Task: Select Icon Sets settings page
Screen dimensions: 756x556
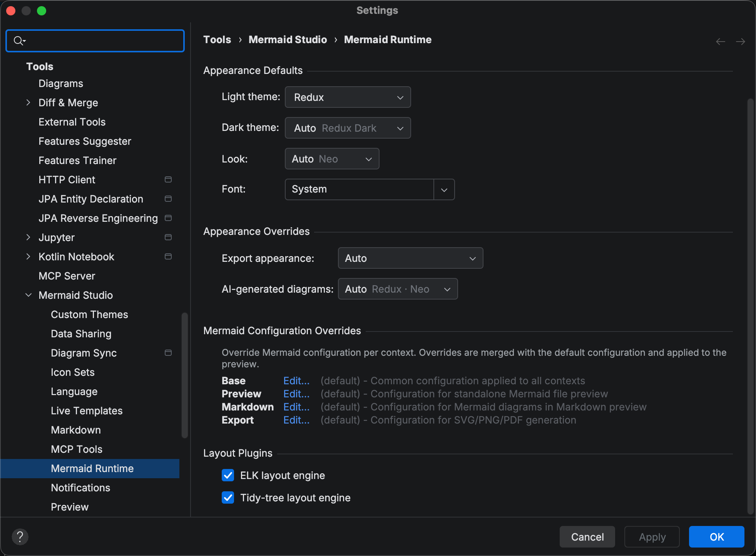Action: pyautogui.click(x=73, y=372)
